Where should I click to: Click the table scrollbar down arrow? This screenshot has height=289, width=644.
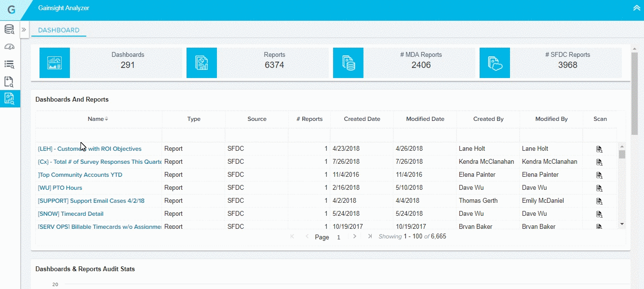point(622,224)
